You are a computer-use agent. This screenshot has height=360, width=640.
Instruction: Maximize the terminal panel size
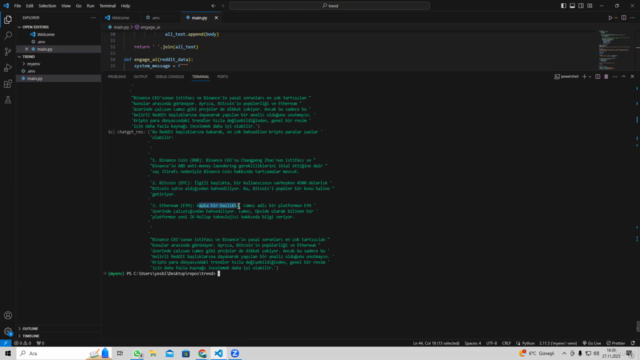click(624, 76)
